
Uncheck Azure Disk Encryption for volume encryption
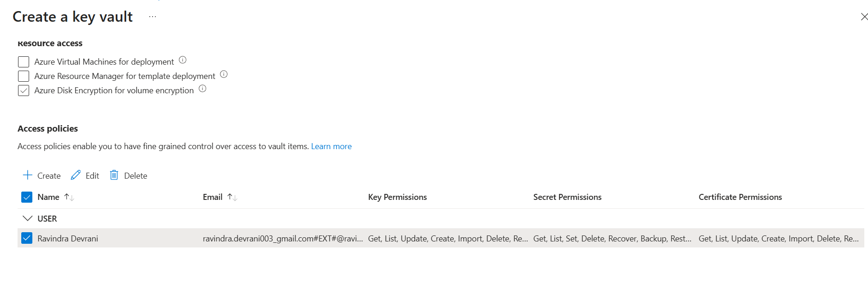point(24,90)
